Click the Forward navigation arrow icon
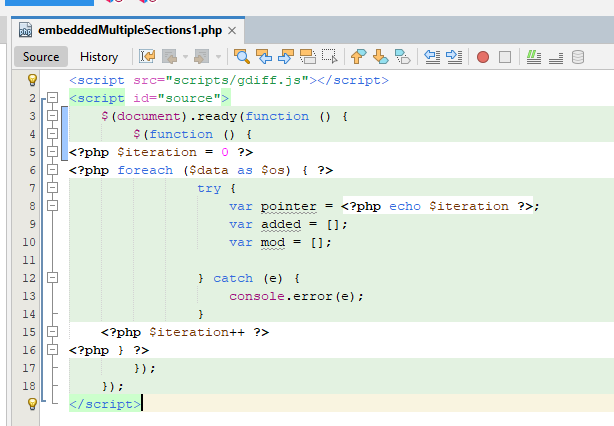 click(x=202, y=57)
